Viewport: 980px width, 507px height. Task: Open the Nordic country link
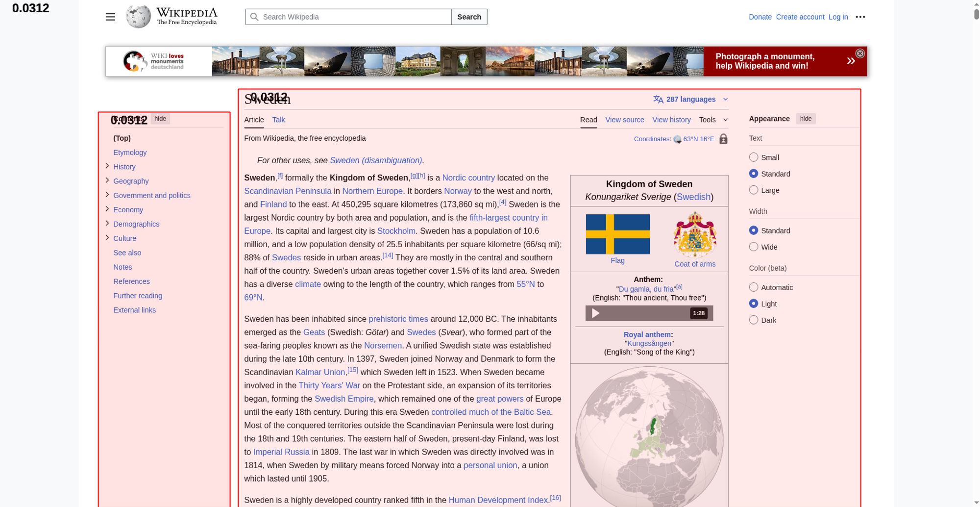click(x=468, y=178)
